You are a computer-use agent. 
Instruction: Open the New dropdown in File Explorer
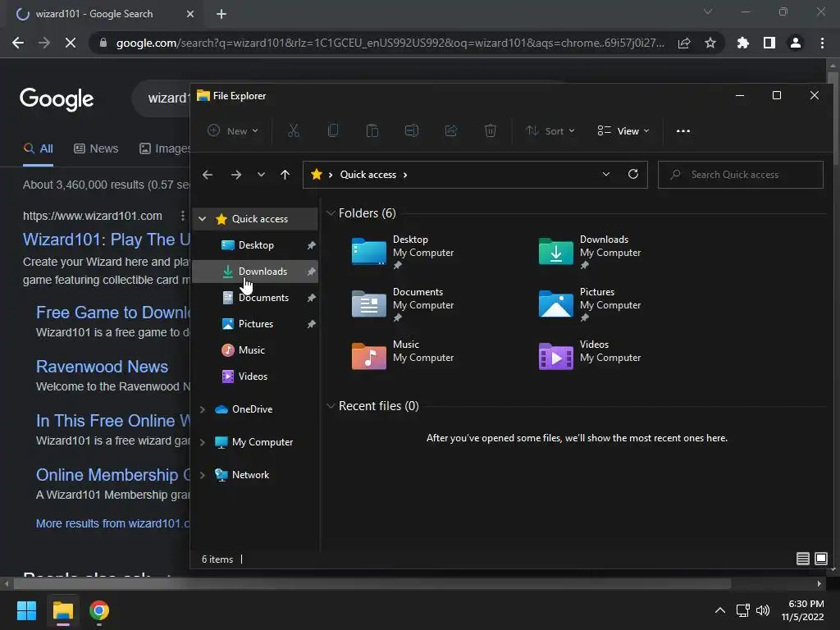(x=233, y=130)
